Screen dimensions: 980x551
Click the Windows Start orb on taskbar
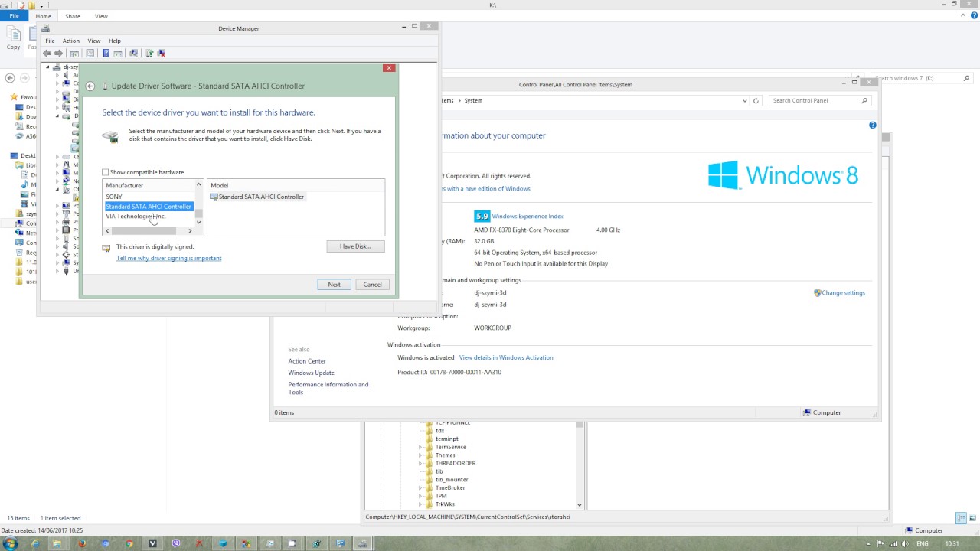pyautogui.click(x=11, y=543)
